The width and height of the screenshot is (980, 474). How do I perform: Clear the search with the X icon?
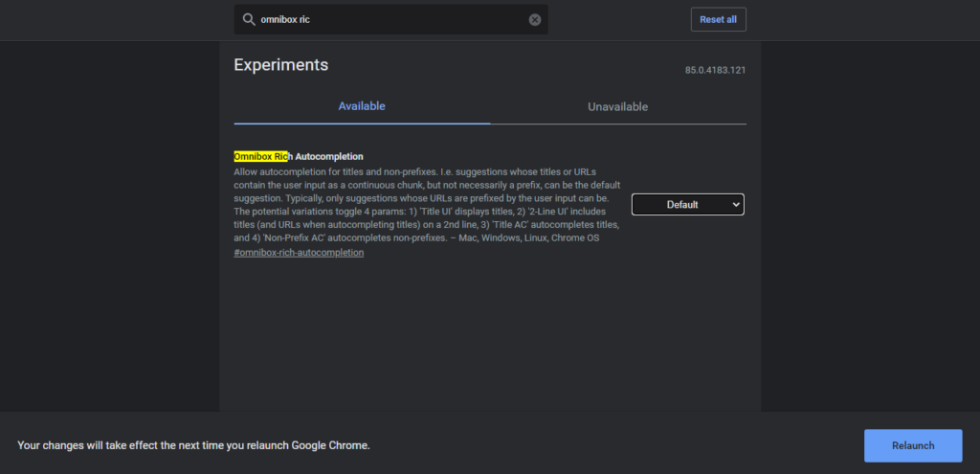click(535, 20)
